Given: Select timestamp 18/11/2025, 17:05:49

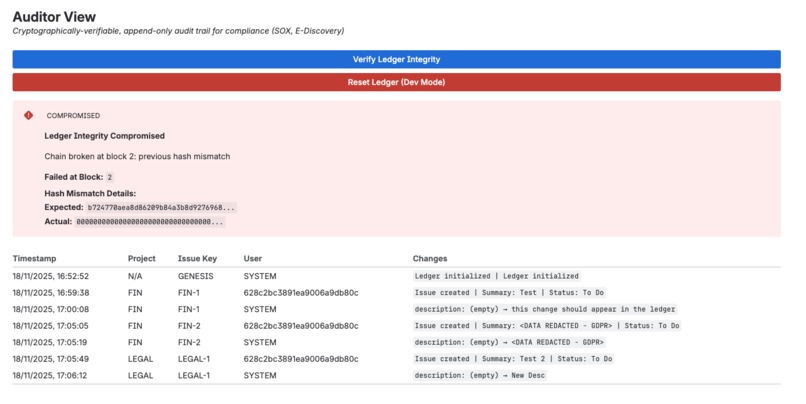Looking at the screenshot, I should tap(51, 359).
